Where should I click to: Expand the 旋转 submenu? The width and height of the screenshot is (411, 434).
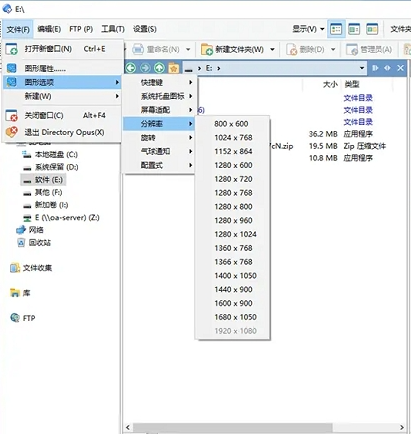[160, 137]
